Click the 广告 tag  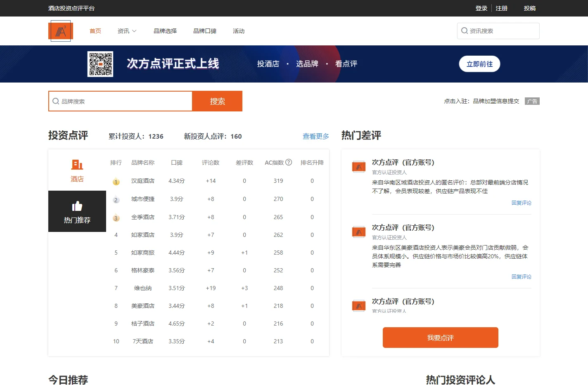(532, 101)
